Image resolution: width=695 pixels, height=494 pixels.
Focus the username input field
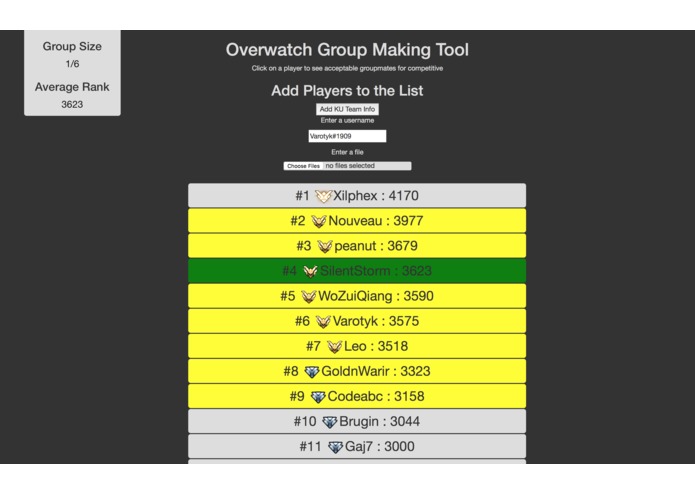pyautogui.click(x=347, y=136)
